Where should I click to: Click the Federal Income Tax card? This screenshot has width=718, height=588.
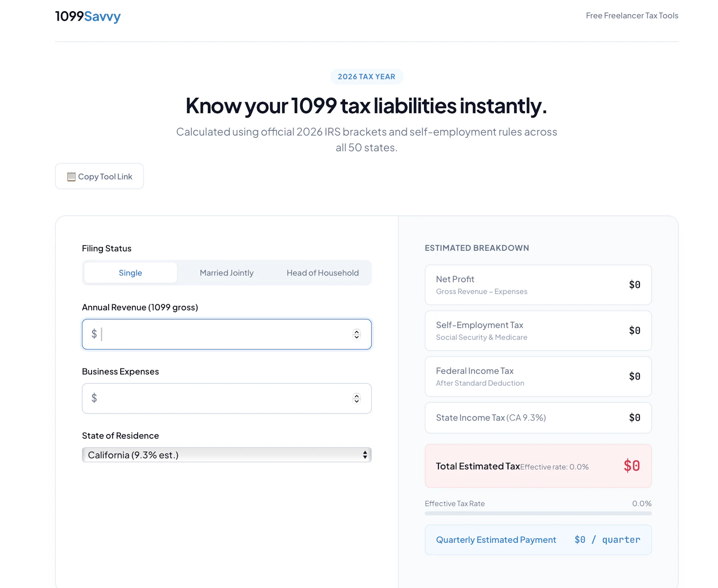point(538,376)
